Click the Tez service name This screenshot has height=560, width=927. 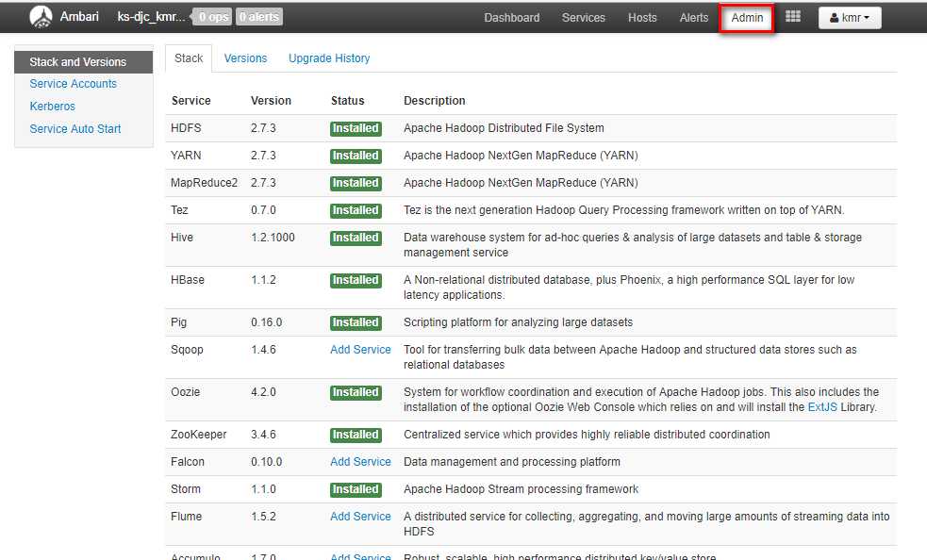click(x=179, y=210)
